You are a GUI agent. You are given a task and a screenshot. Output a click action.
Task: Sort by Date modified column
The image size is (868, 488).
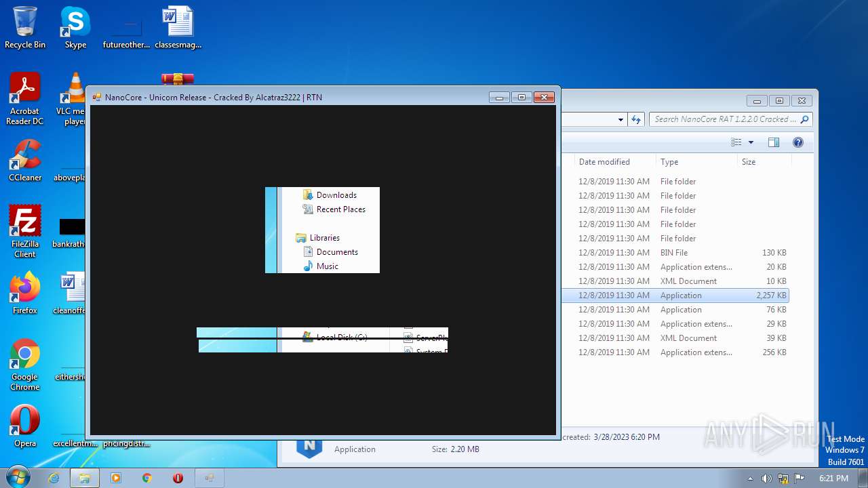(x=614, y=162)
